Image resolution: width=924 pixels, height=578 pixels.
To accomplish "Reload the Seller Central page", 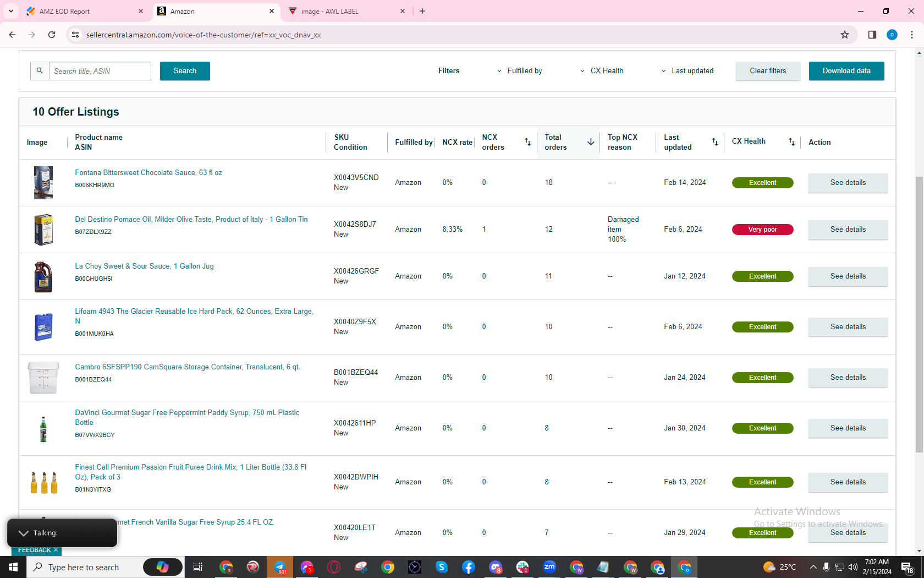I will pos(52,35).
